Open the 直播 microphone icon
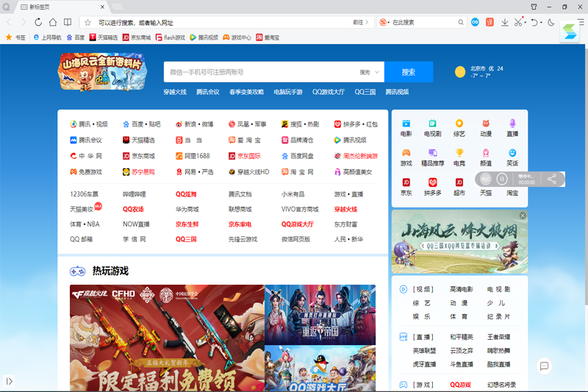Image resolution: width=588 pixels, height=392 pixels. (512, 128)
